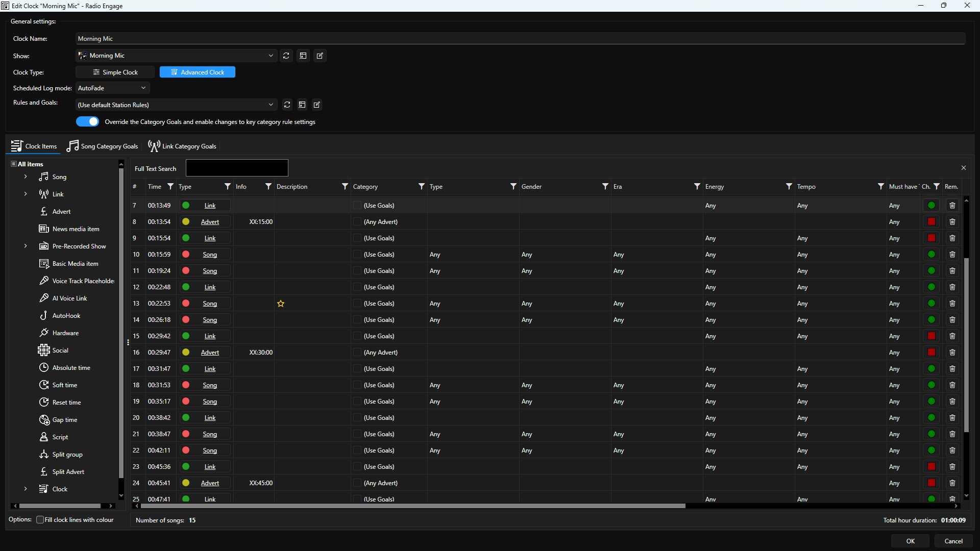Filter the Category column

pos(422,187)
